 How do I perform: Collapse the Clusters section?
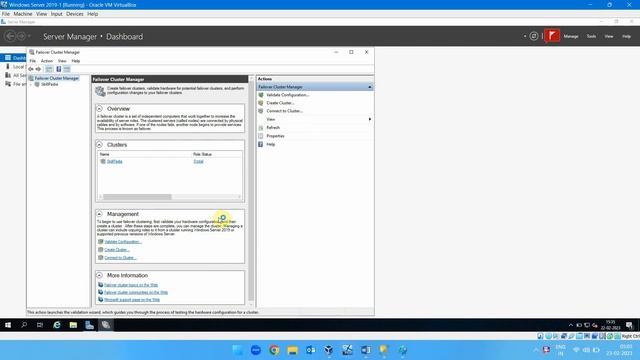tap(99, 144)
